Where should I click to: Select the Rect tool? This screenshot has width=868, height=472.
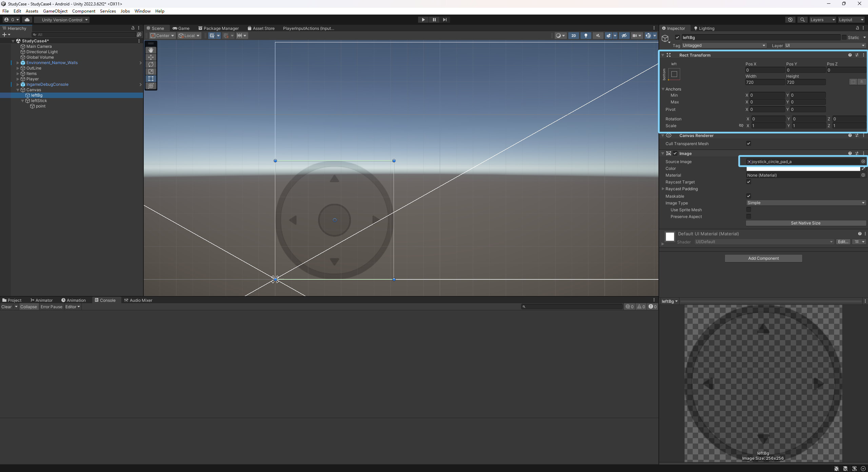(x=151, y=79)
